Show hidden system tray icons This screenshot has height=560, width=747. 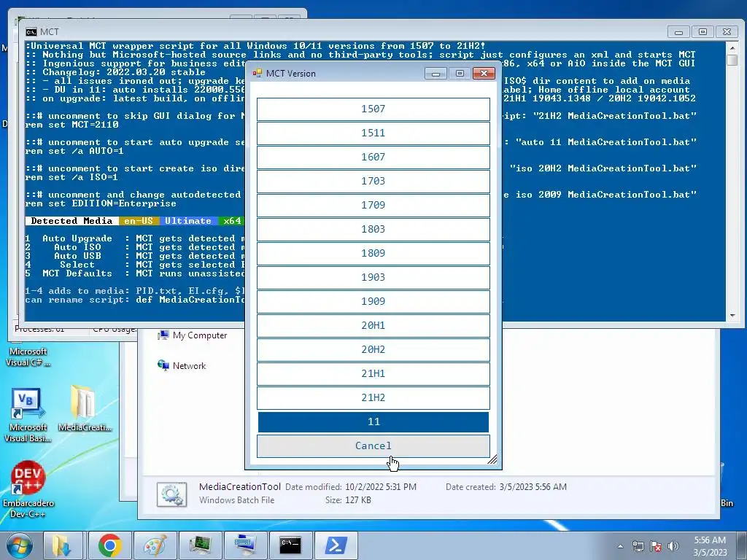click(620, 546)
